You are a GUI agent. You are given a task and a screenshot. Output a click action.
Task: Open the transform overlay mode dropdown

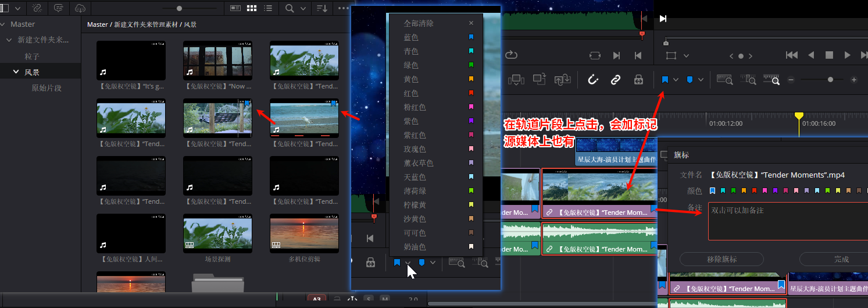point(687,55)
